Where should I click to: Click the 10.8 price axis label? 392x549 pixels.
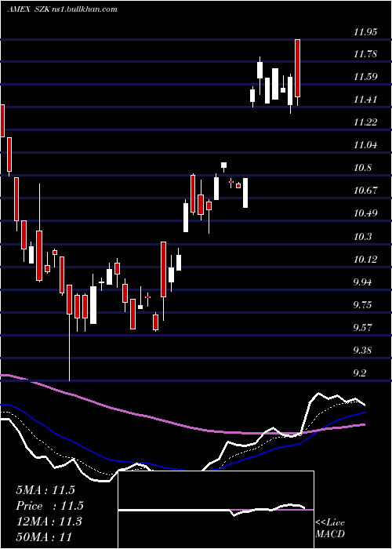click(x=362, y=168)
